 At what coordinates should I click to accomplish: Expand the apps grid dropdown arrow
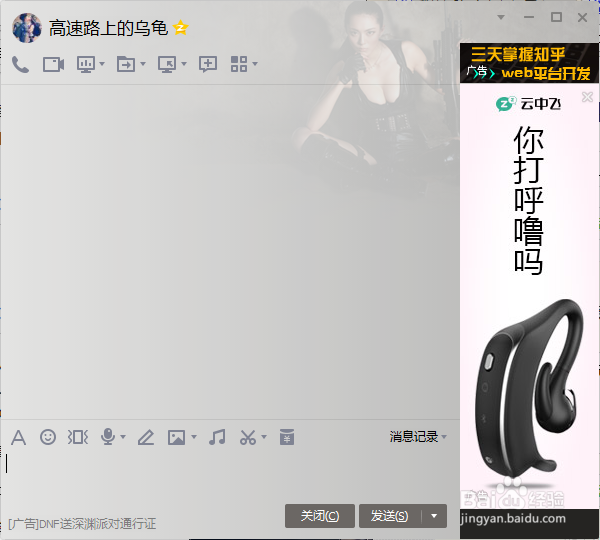tap(255, 64)
